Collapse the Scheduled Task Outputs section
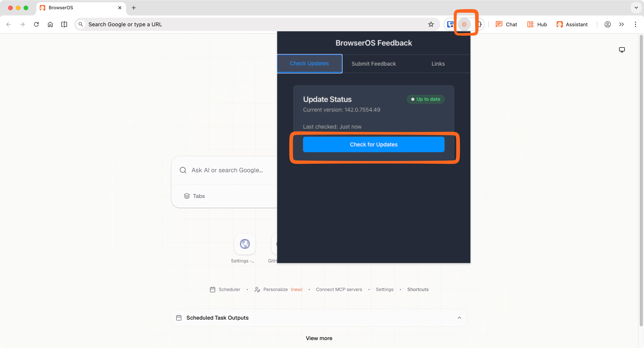Screen dimensions: 644x348 459,317
